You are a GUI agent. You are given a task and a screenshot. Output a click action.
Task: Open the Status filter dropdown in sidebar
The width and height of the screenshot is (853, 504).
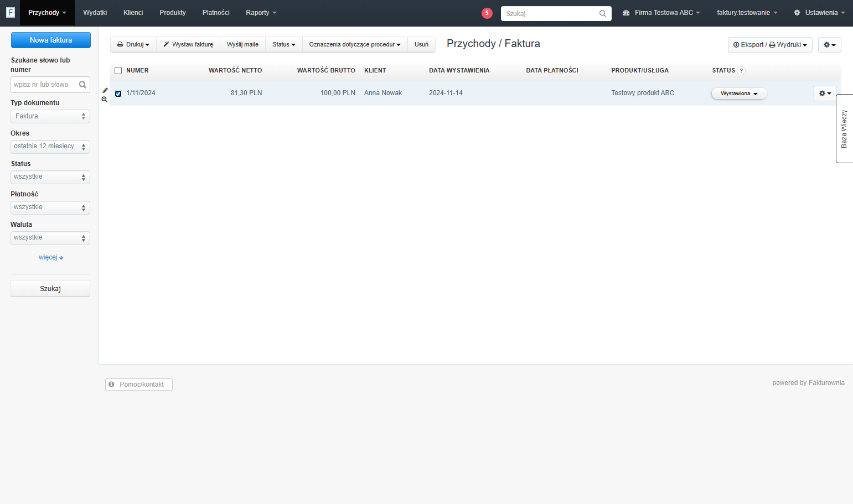pos(50,177)
